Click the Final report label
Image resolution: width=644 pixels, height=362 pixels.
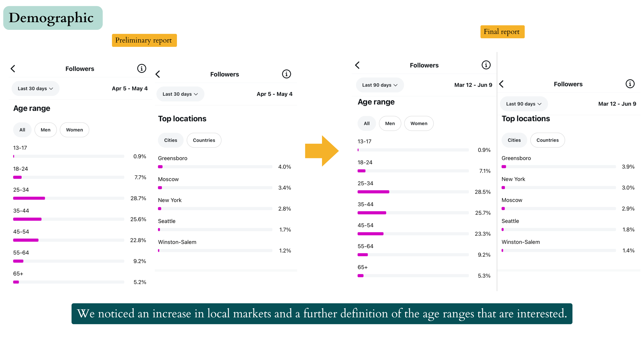click(502, 32)
